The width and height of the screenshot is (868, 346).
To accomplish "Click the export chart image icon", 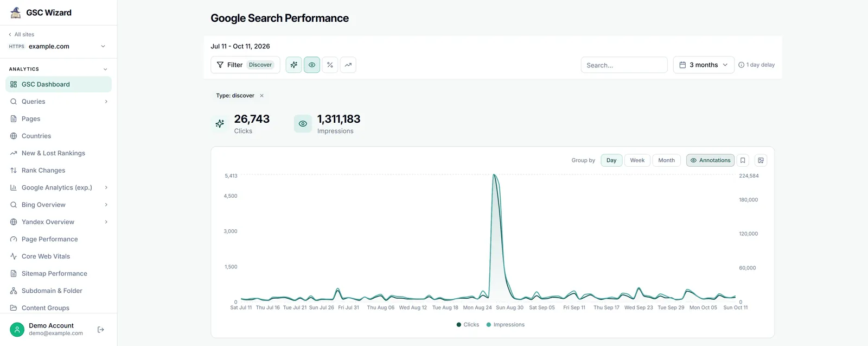I will click(x=761, y=160).
